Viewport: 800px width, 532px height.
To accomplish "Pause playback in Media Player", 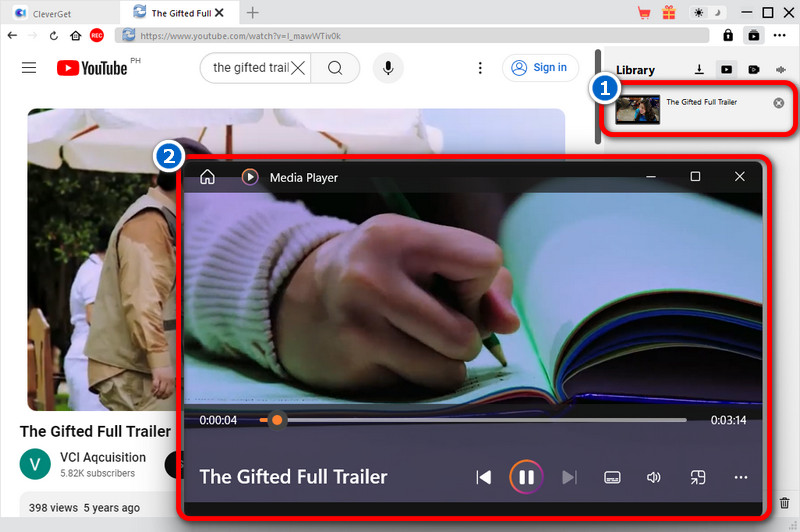I will pos(526,477).
